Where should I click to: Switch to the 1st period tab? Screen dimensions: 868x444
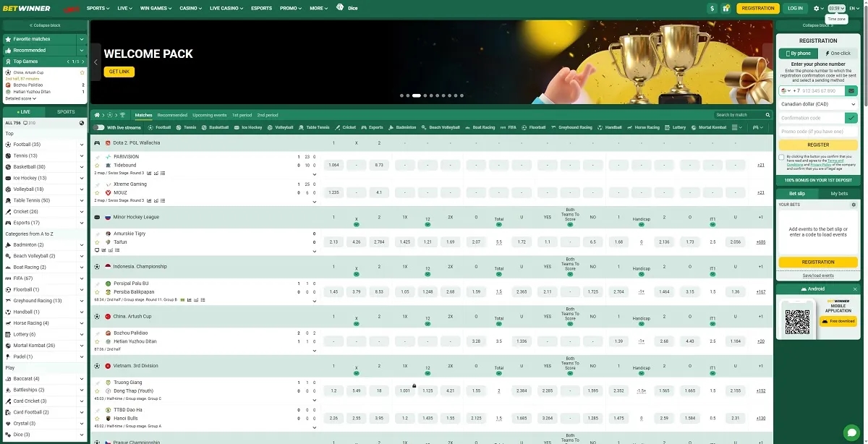click(x=242, y=115)
